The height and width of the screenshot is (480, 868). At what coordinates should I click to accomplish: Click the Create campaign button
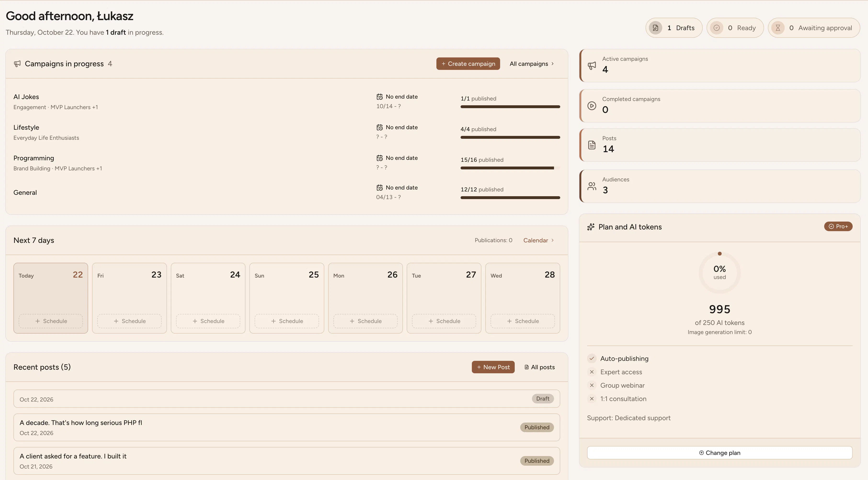(468, 64)
